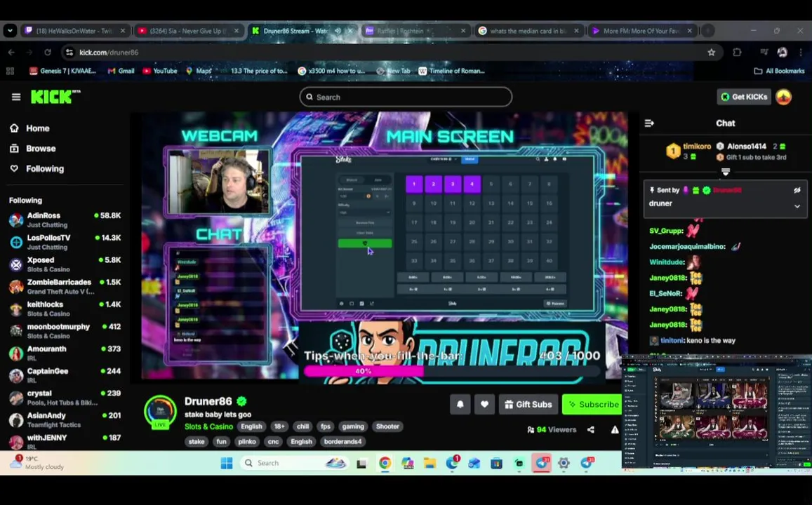Open the Slots & Casino category
The image size is (812, 505).
point(208,426)
